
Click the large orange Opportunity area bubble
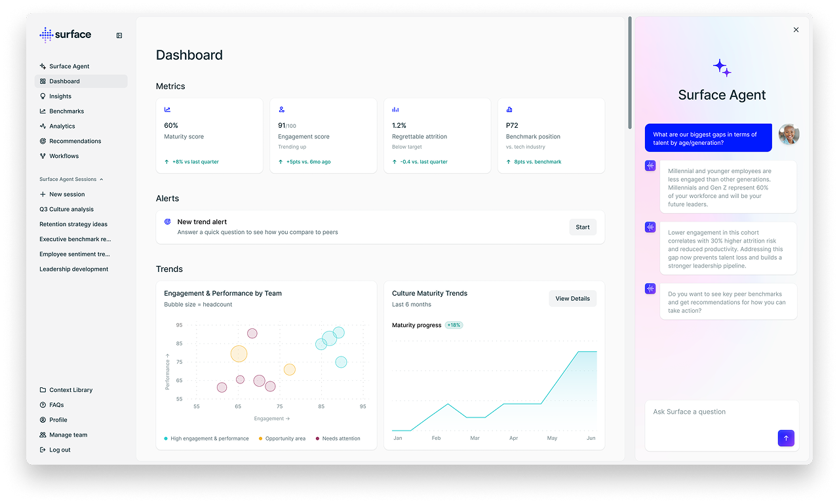(x=239, y=354)
